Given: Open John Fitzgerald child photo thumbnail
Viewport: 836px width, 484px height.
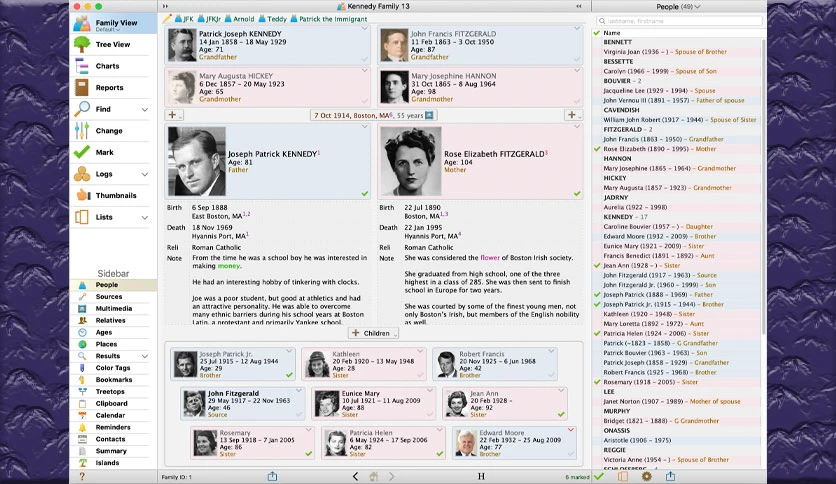Looking at the screenshot, I should click(x=194, y=403).
